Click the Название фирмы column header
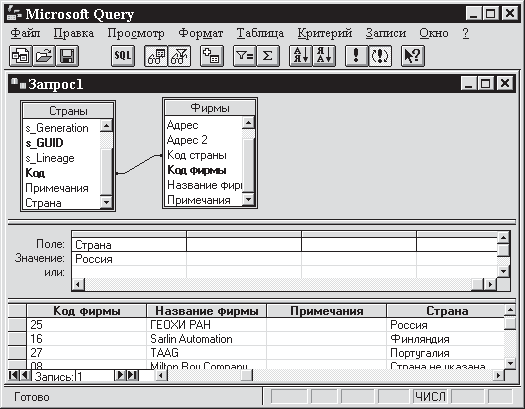Image resolution: width=525 pixels, height=409 pixels. point(207,311)
